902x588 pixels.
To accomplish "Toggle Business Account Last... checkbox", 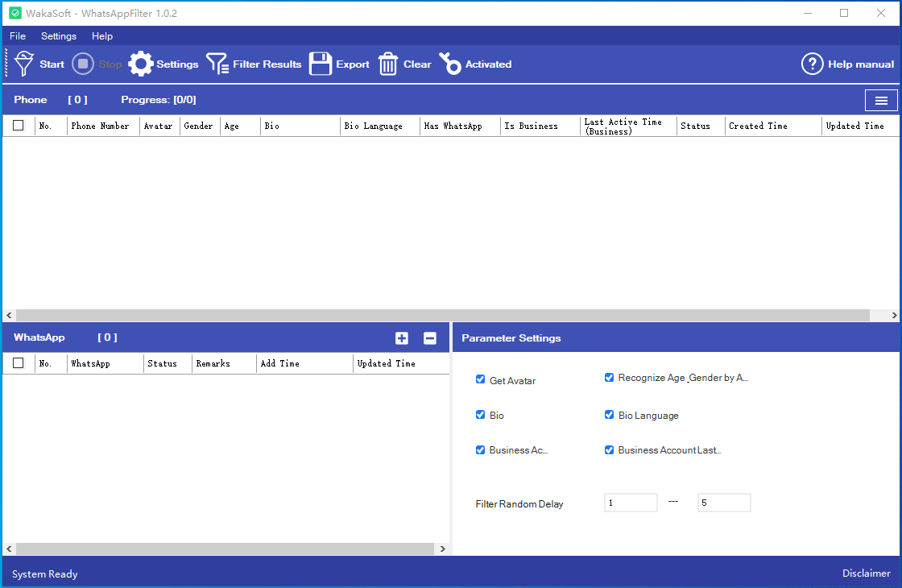I will point(609,450).
